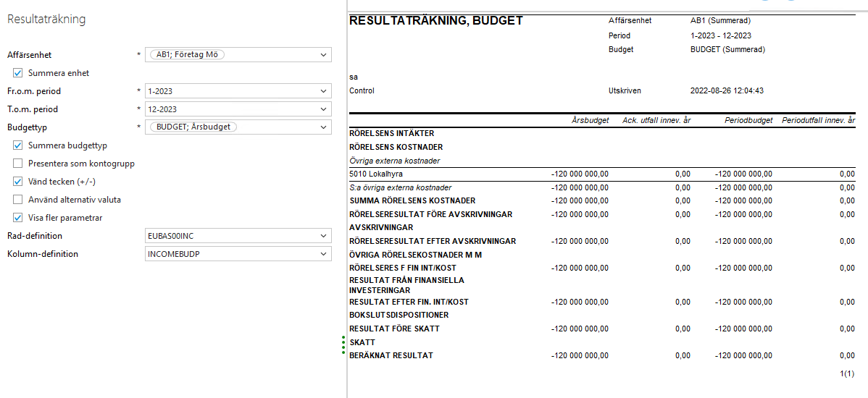Enable Presentera som kontogrupp
The height and width of the screenshot is (398, 868).
pyautogui.click(x=18, y=164)
